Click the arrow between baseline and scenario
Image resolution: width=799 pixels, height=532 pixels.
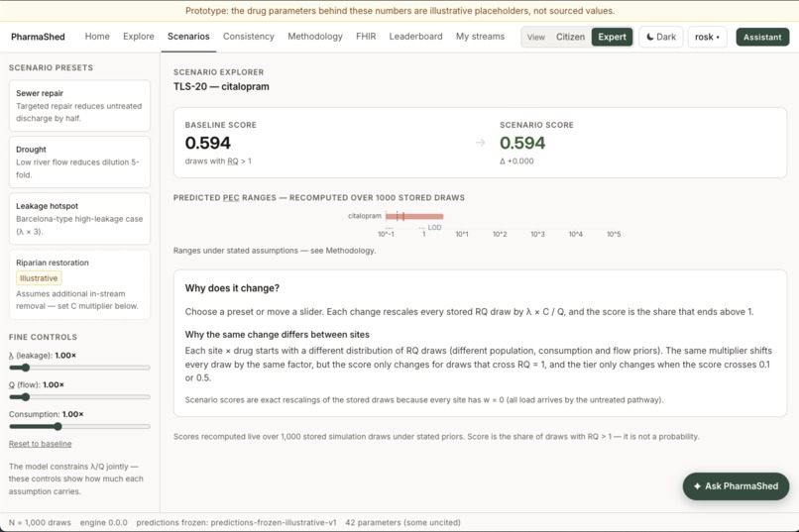(x=480, y=143)
